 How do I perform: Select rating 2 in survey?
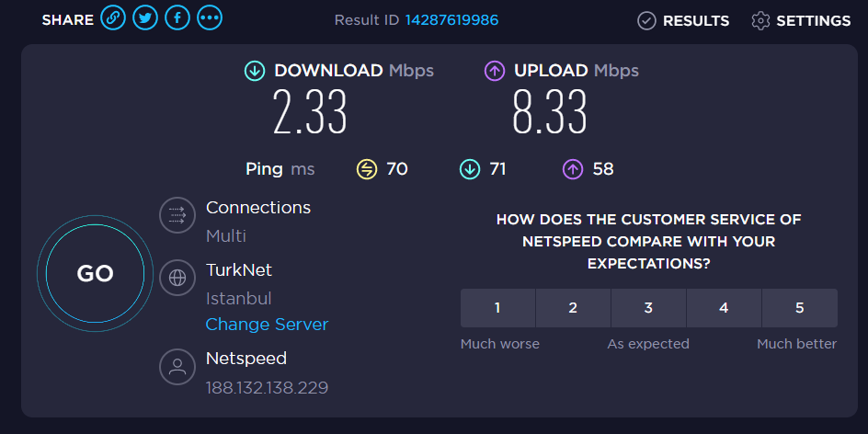pos(573,308)
